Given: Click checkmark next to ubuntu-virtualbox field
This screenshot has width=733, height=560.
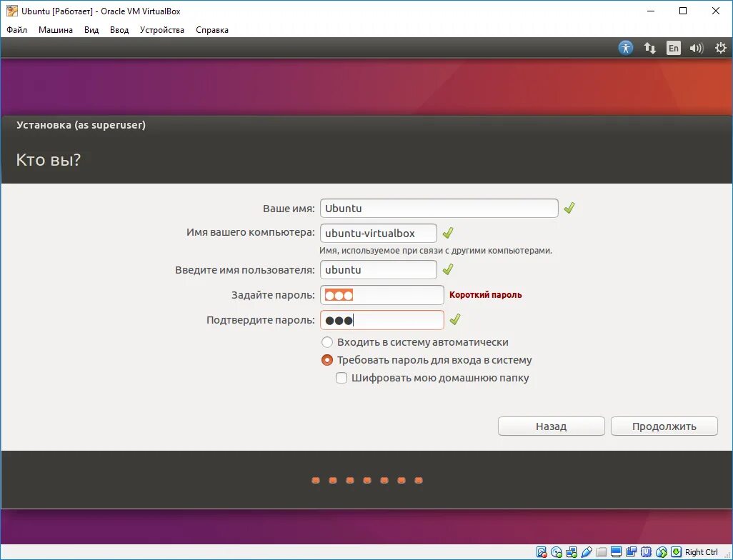Looking at the screenshot, I should pos(448,232).
